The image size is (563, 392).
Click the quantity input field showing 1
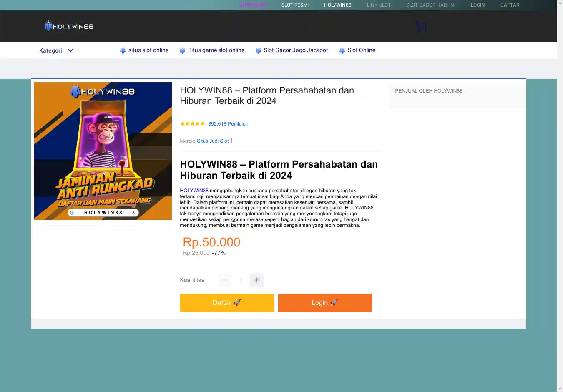pyautogui.click(x=241, y=280)
